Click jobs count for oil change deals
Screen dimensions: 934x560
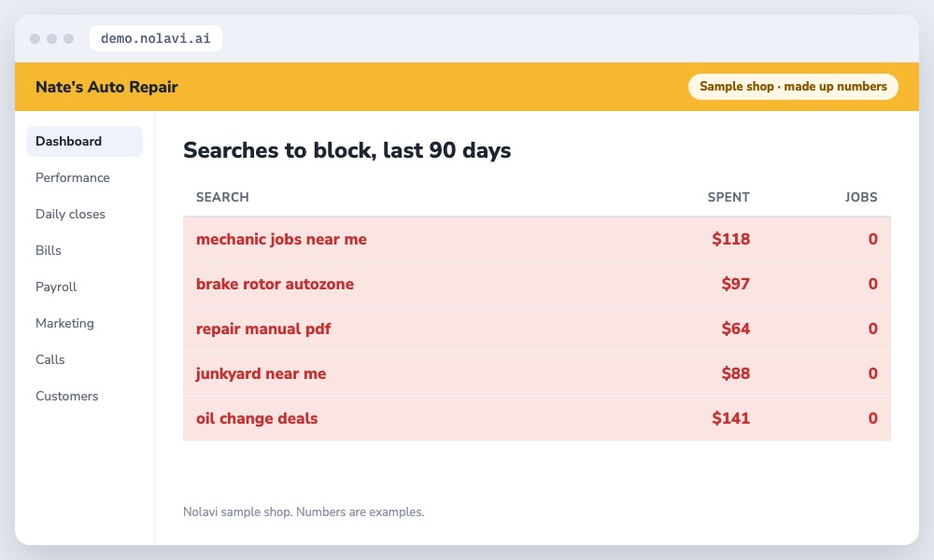(x=872, y=418)
